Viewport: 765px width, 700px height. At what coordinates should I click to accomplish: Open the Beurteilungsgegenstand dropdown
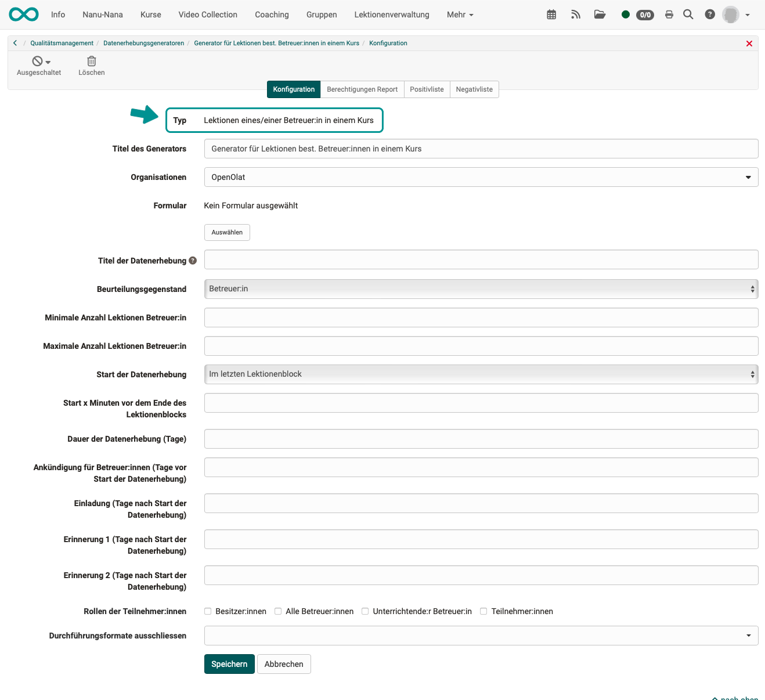pos(481,288)
